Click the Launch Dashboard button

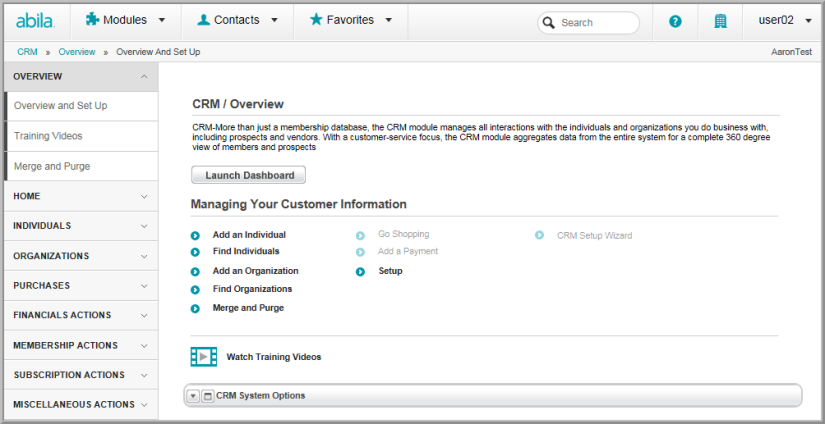[x=248, y=175]
